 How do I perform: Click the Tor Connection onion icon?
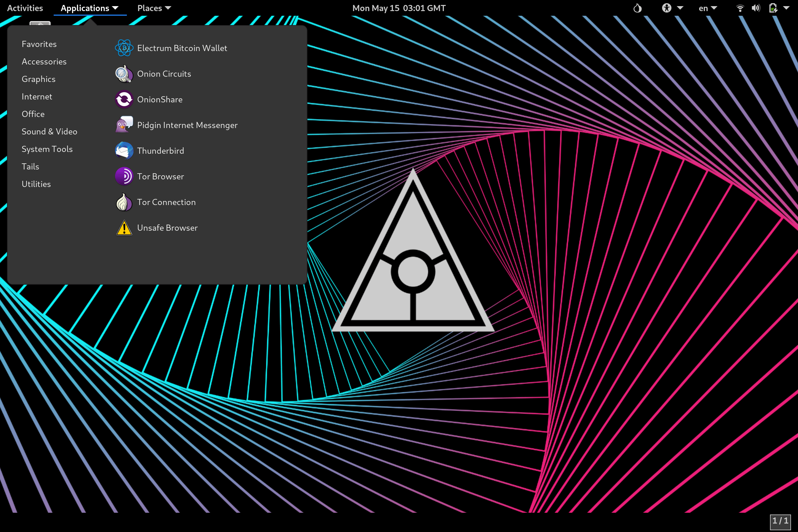click(124, 202)
